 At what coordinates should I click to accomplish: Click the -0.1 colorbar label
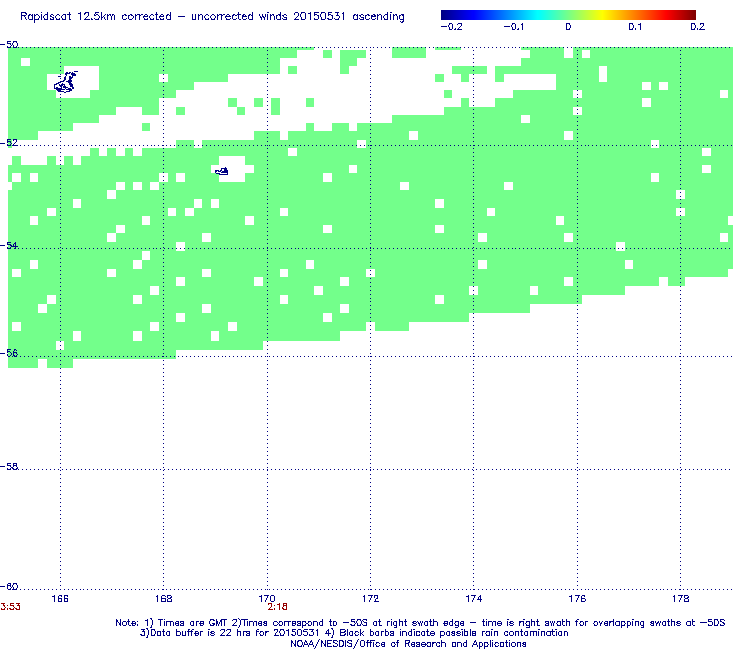513,27
